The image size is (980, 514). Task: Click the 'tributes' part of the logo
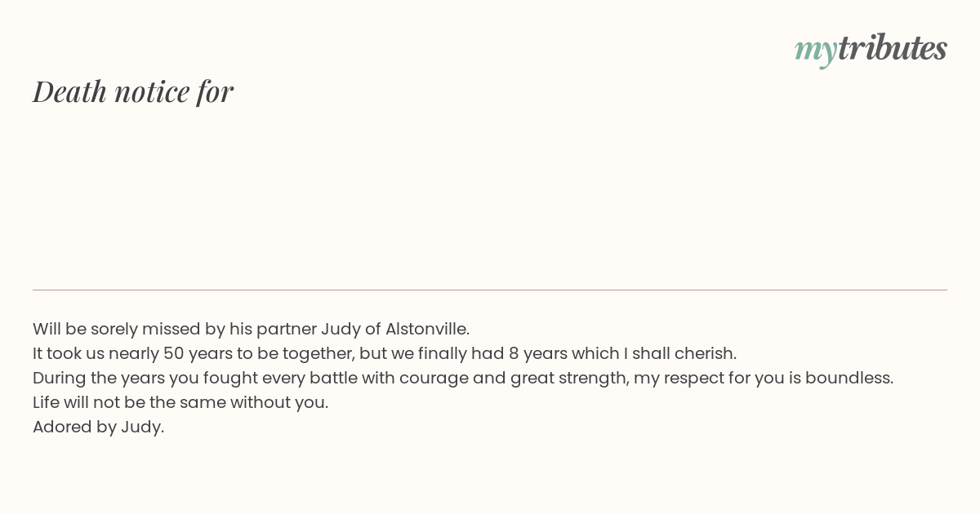pyautogui.click(x=892, y=48)
